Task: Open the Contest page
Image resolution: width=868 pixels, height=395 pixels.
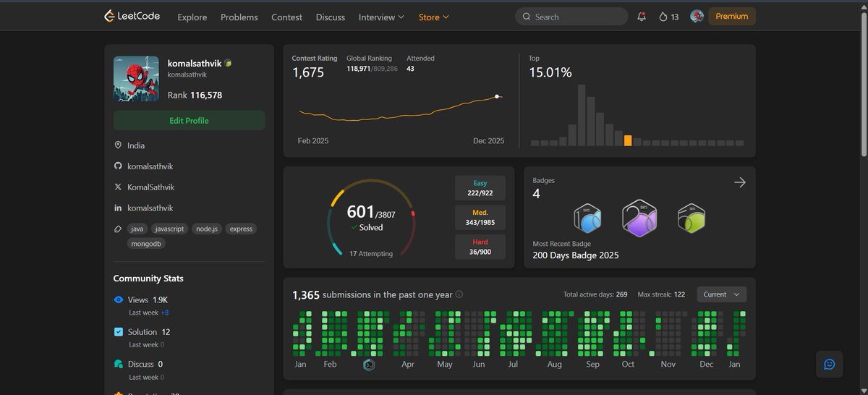Action: pyautogui.click(x=287, y=17)
